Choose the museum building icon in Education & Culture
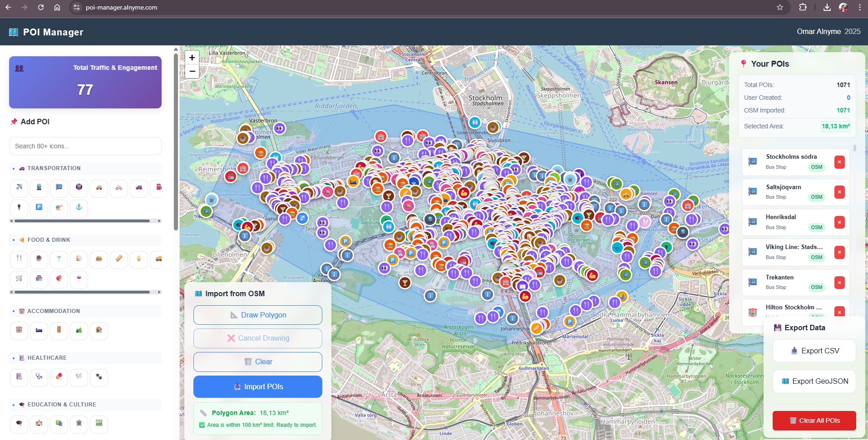This screenshot has width=868, height=440. coord(79,424)
